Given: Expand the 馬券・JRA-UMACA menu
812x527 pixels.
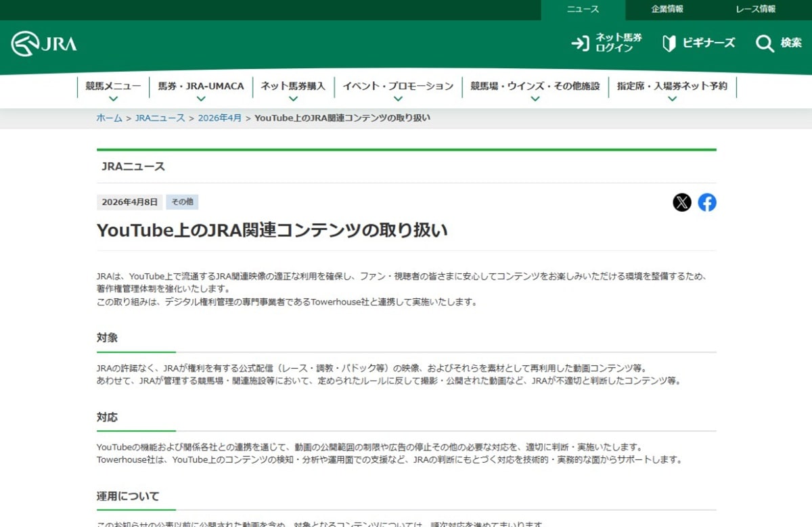Looking at the screenshot, I should [x=201, y=89].
